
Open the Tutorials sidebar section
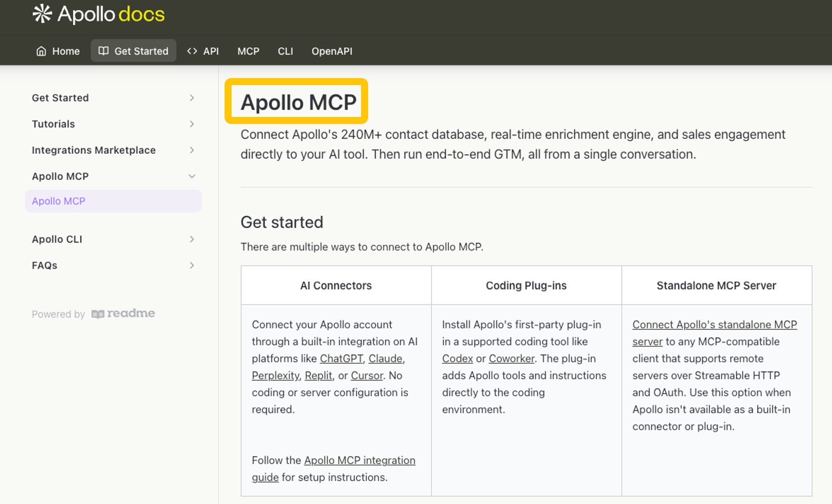54,124
